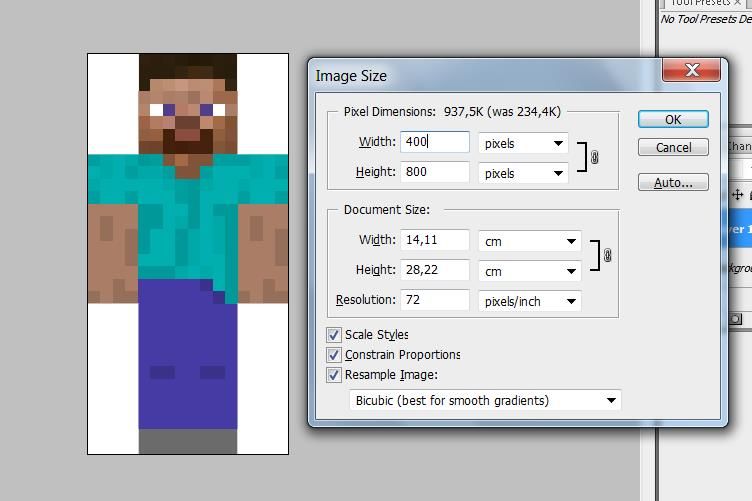This screenshot has width=752, height=501.
Task: Open the Auto... resolution settings
Action: [x=673, y=183]
